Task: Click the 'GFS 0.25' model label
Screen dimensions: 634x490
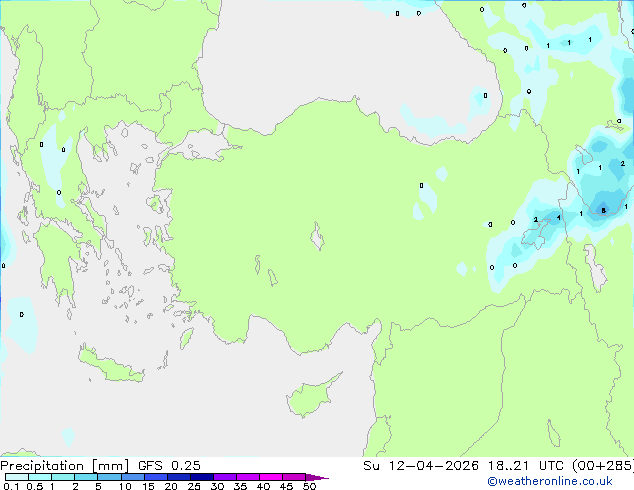Action: (x=169, y=466)
